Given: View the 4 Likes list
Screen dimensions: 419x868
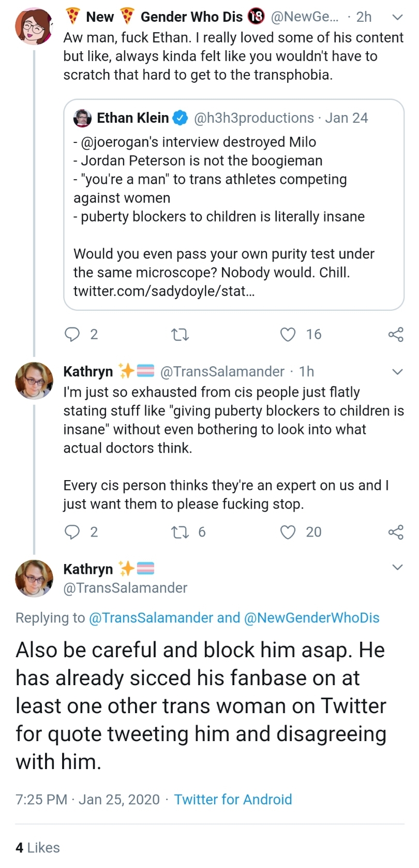Looking at the screenshot, I should pos(38,847).
